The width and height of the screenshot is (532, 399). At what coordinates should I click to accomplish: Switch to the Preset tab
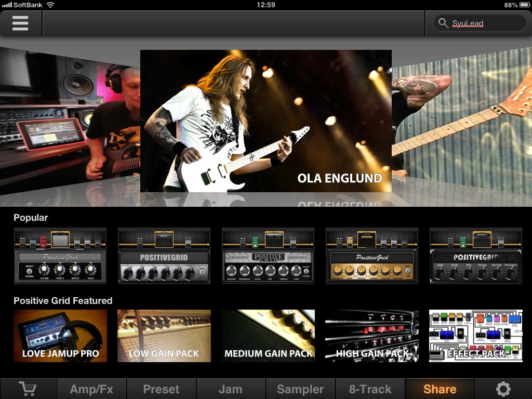(x=161, y=389)
